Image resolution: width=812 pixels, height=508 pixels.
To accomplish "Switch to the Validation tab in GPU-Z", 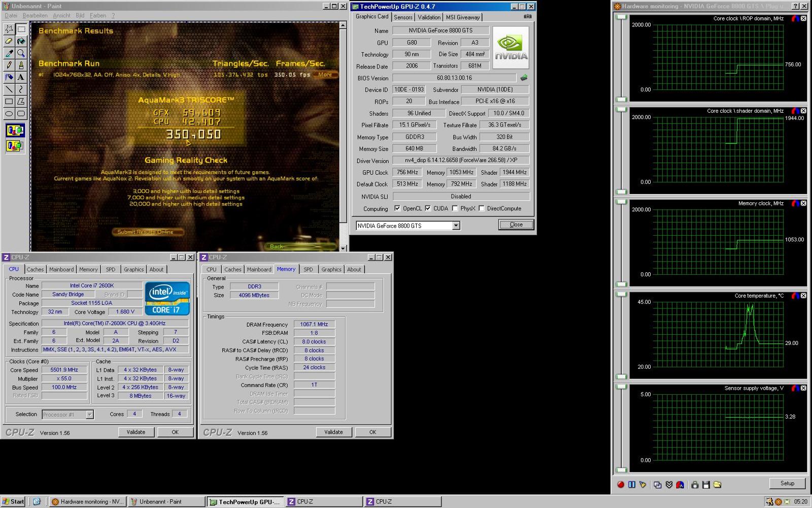I will click(x=429, y=17).
